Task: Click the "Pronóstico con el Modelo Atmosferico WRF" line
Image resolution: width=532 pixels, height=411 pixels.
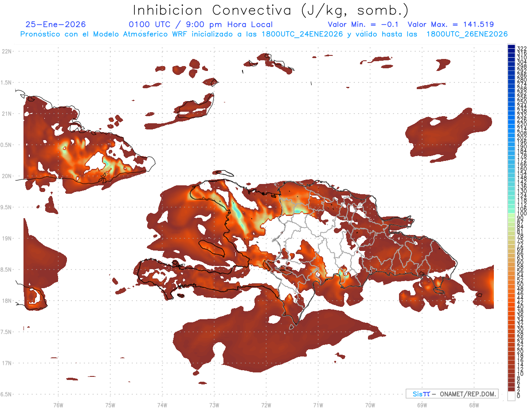Action: point(264,34)
